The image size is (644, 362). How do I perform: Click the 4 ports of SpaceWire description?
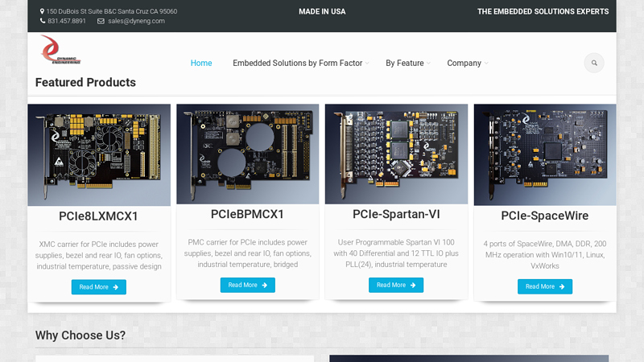click(x=545, y=254)
